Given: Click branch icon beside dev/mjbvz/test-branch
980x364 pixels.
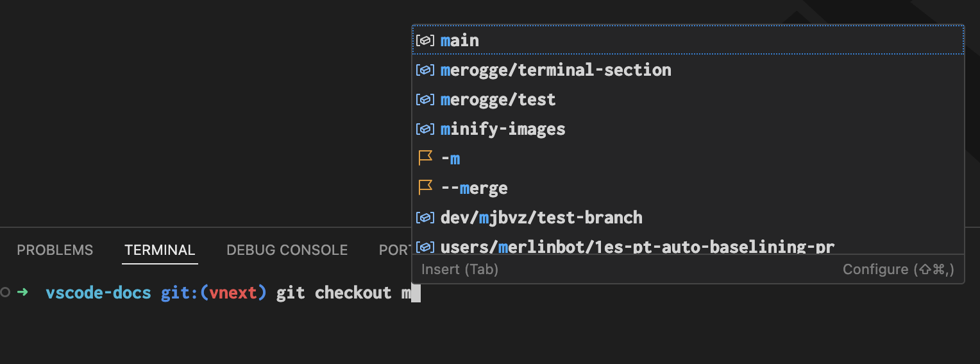Looking at the screenshot, I should point(425,218).
